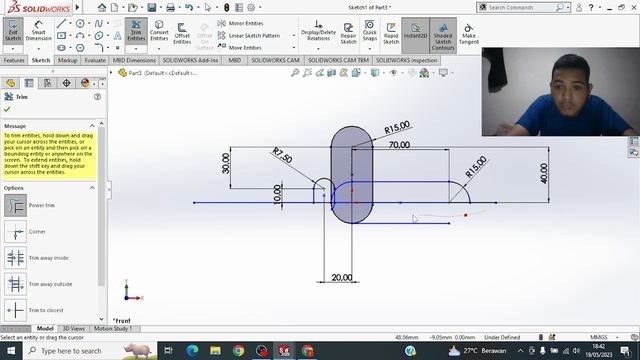The image size is (640, 360).
Task: Click the Windows taskbar search box
Action: click(91, 351)
